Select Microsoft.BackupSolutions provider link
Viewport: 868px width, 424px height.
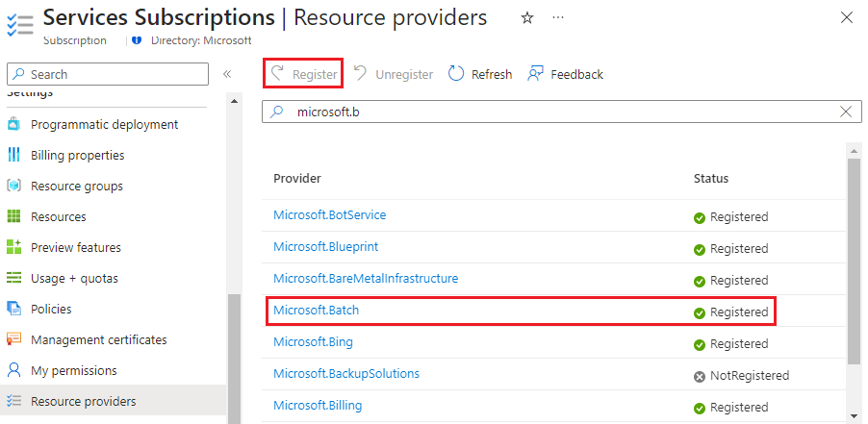345,373
